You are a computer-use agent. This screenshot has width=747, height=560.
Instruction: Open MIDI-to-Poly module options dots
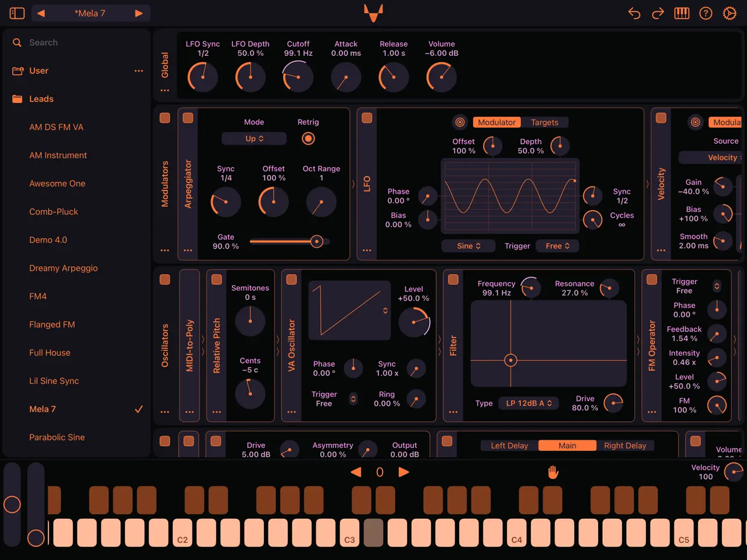[190, 412]
